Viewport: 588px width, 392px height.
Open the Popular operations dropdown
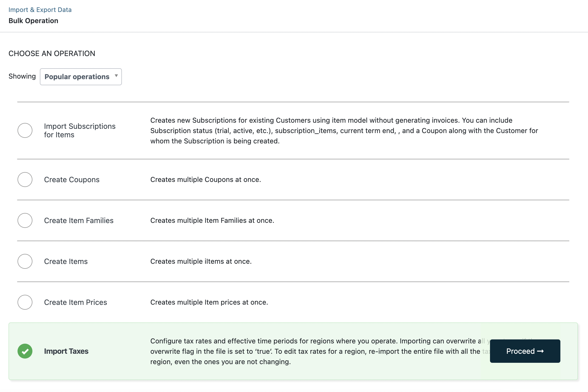(x=77, y=77)
